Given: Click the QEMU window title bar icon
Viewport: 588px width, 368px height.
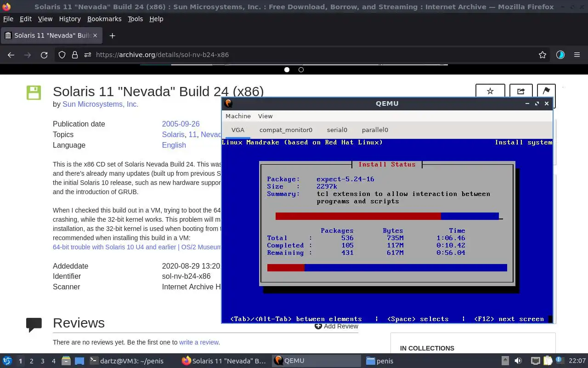Looking at the screenshot, I should click(x=228, y=103).
